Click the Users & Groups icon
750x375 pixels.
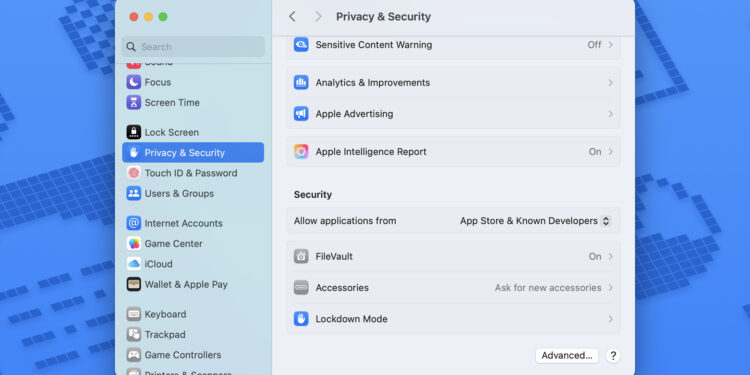133,193
